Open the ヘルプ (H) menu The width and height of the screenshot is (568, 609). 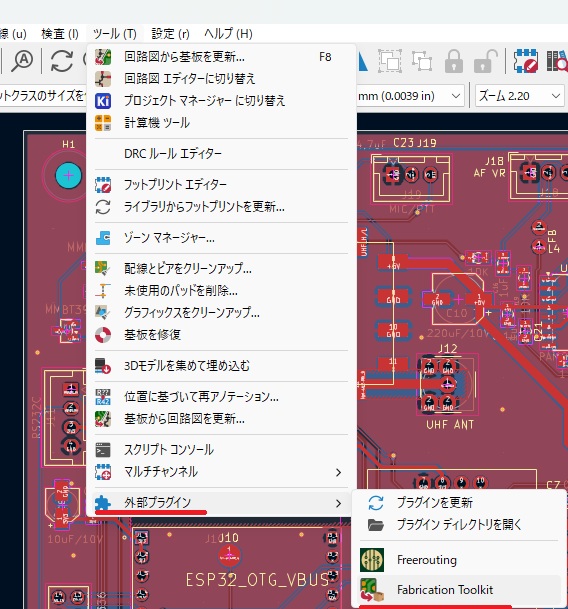228,34
